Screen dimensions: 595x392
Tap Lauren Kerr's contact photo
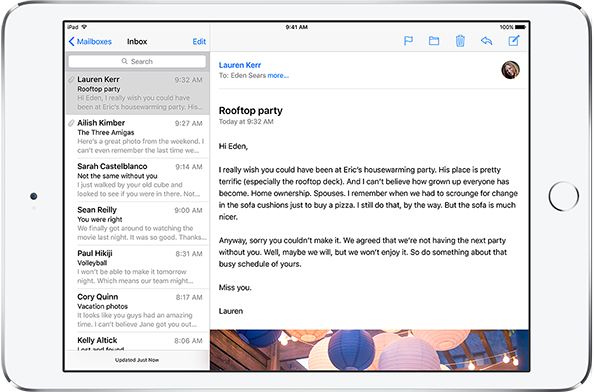pyautogui.click(x=510, y=70)
